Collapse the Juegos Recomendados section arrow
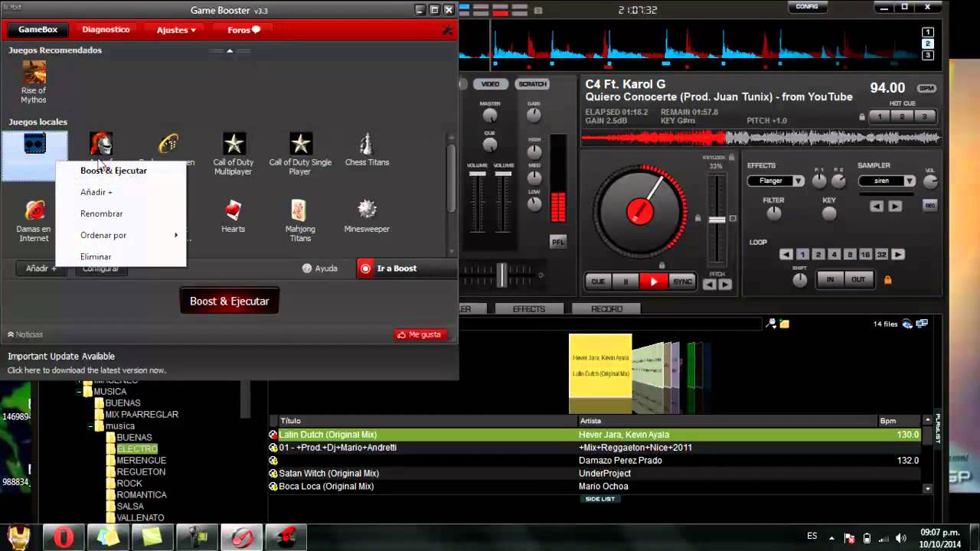 coord(230,51)
